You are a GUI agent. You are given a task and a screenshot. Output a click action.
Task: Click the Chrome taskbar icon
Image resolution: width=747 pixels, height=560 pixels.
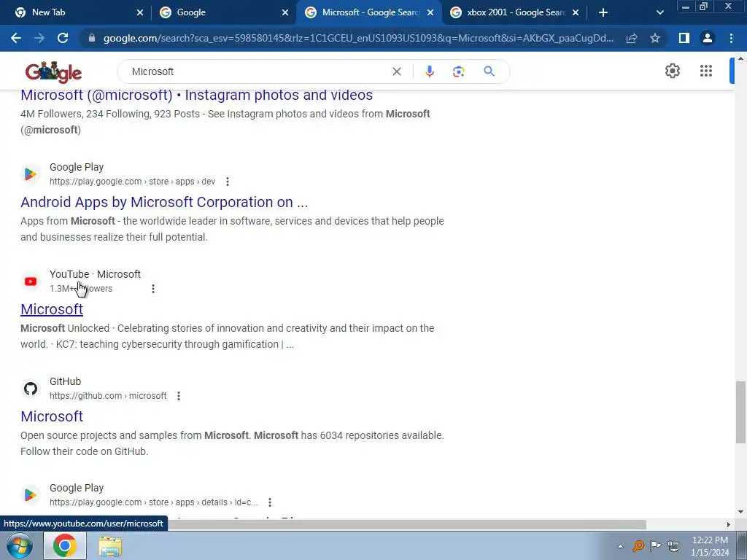pos(65,545)
